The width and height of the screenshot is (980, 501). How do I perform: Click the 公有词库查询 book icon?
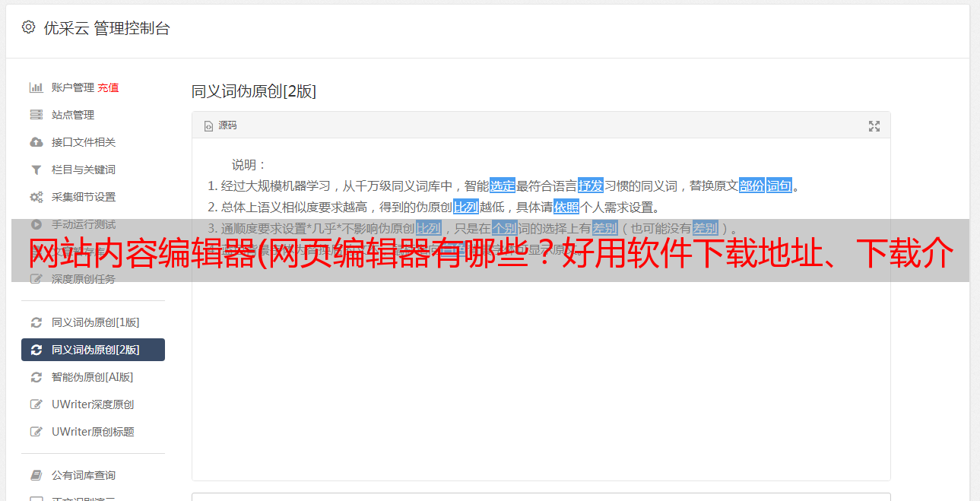pyautogui.click(x=36, y=475)
